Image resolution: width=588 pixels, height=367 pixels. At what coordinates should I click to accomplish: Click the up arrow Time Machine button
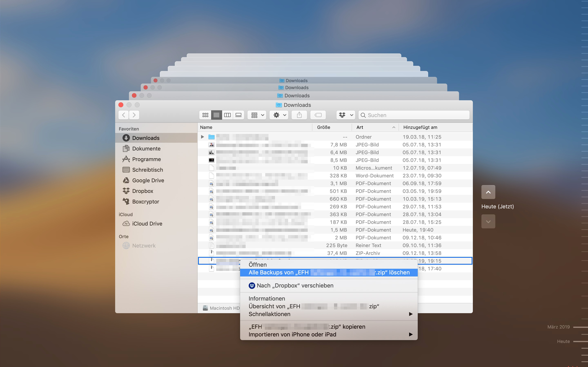click(488, 192)
